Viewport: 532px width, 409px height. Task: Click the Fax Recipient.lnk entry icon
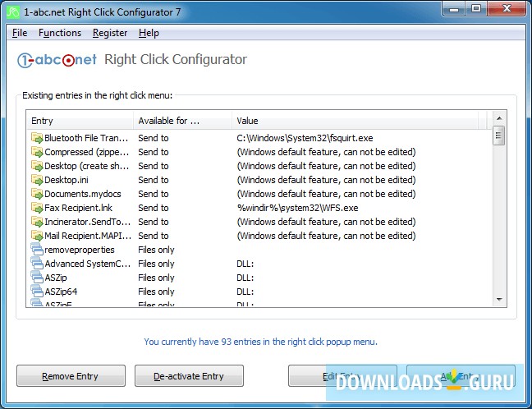point(37,208)
